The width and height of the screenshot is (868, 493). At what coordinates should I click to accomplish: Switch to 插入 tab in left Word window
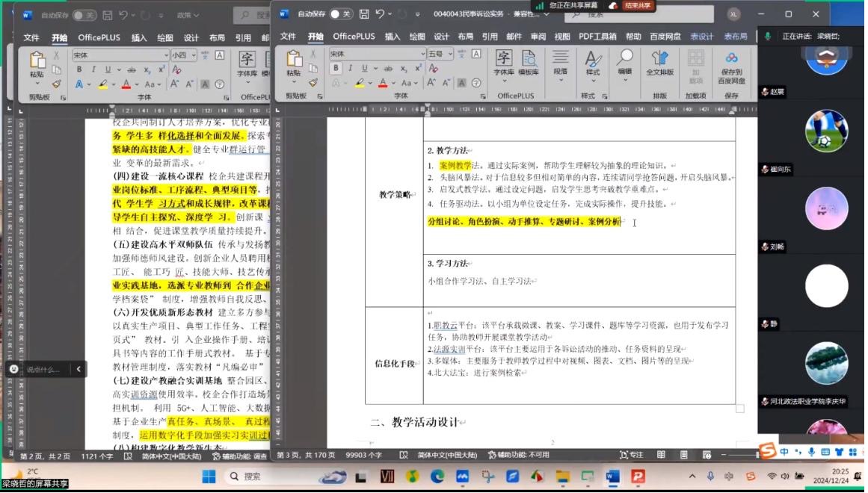[x=139, y=37]
